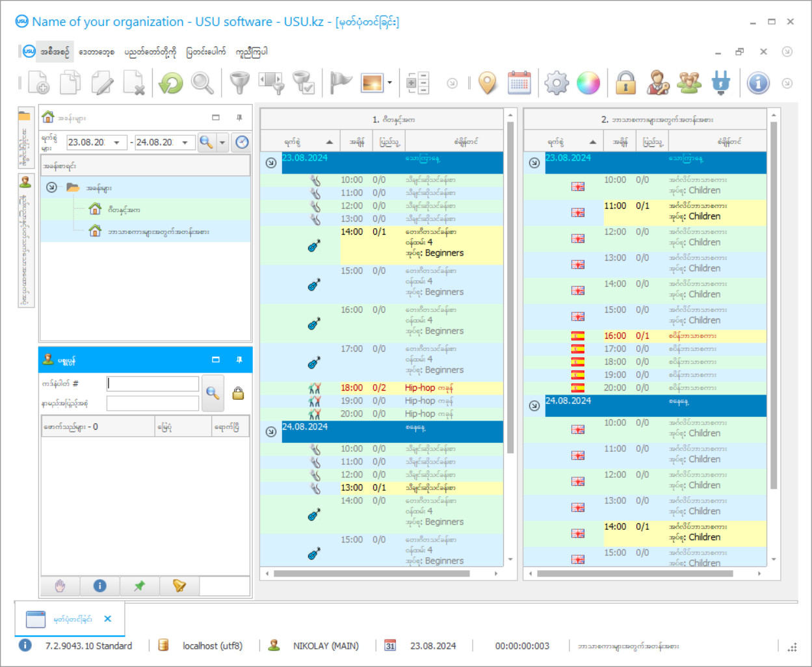Open the start date 23.08 dropdown
812x667 pixels.
(x=117, y=142)
